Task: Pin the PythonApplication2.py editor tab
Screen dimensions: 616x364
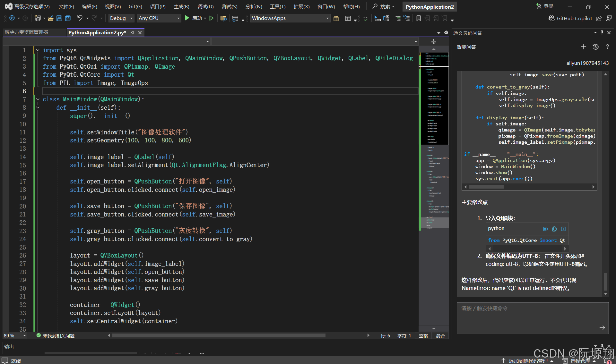Action: [x=132, y=32]
